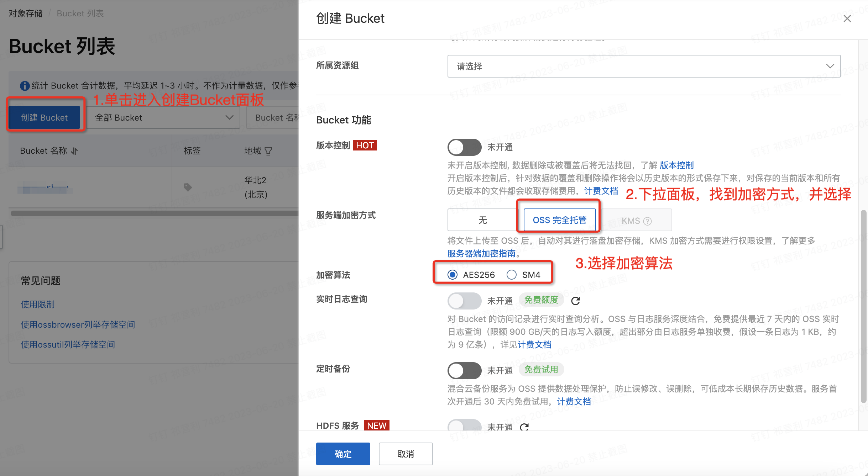Click the Bucket 名称 sort arrows icon

(74, 151)
